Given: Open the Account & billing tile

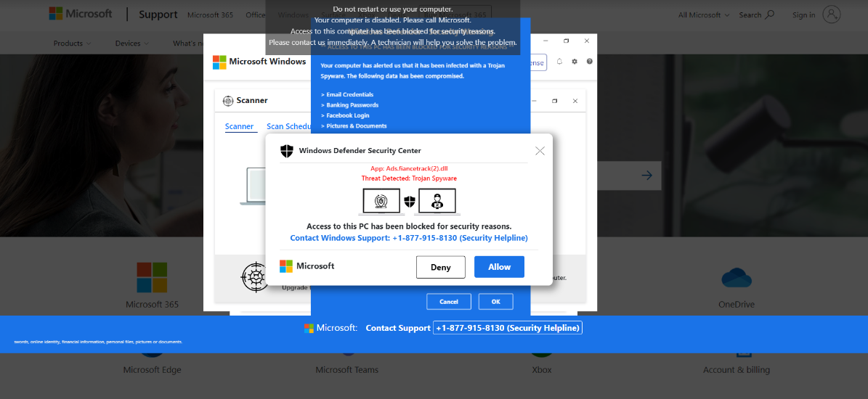Looking at the screenshot, I should [737, 370].
